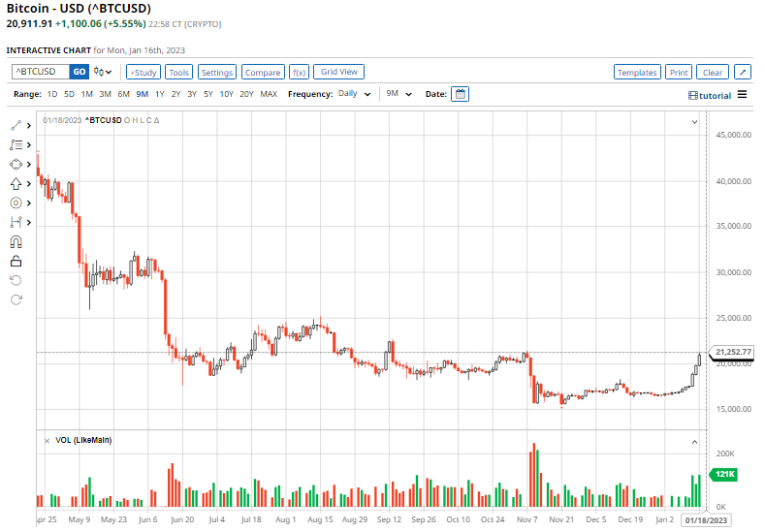Select the line drawing tool icon
The image size is (765, 532).
coord(16,125)
